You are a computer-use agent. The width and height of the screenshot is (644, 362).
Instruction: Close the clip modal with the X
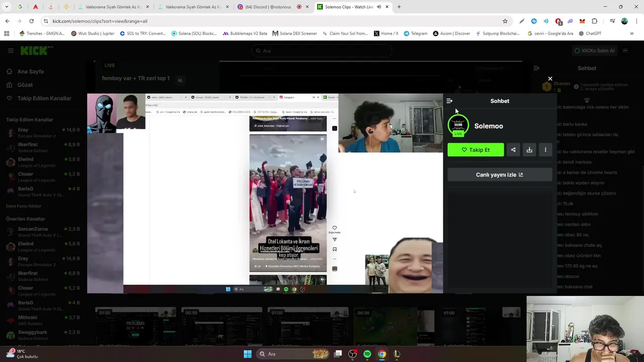[550, 79]
